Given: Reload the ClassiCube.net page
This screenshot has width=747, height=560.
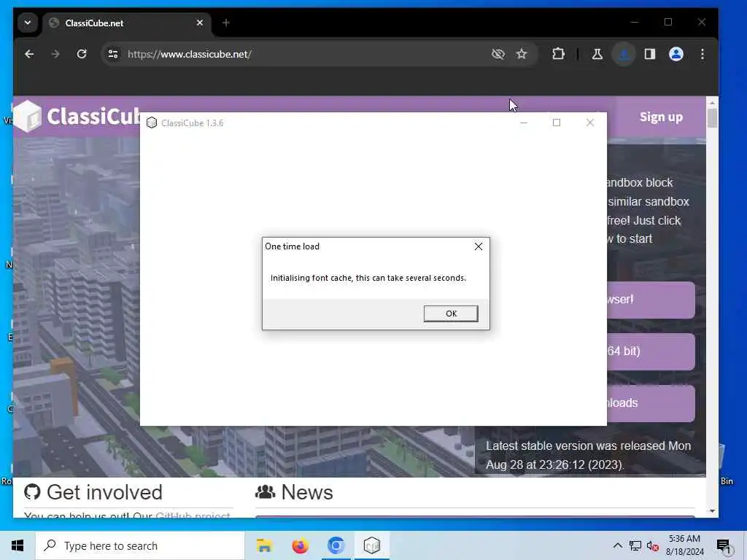Looking at the screenshot, I should point(82,54).
